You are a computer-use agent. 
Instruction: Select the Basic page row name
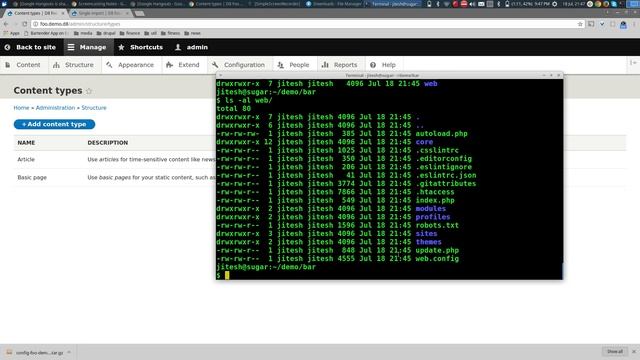tap(32, 178)
